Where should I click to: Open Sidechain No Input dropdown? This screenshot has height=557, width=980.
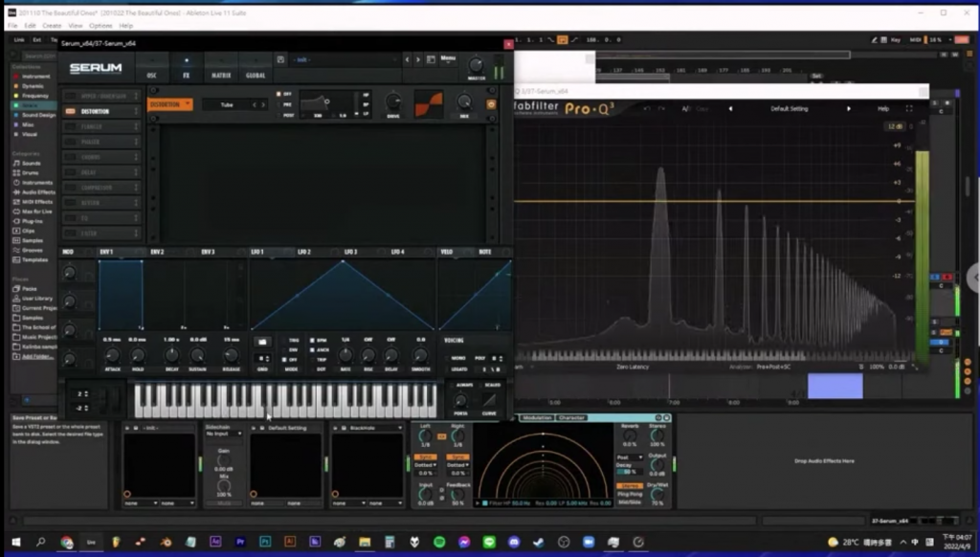pyautogui.click(x=224, y=434)
